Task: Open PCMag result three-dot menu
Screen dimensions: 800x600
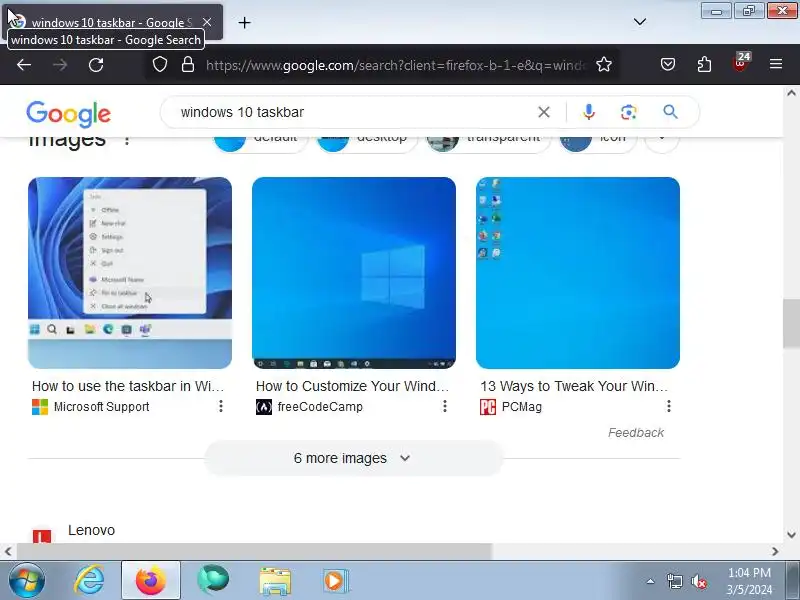Action: 668,406
